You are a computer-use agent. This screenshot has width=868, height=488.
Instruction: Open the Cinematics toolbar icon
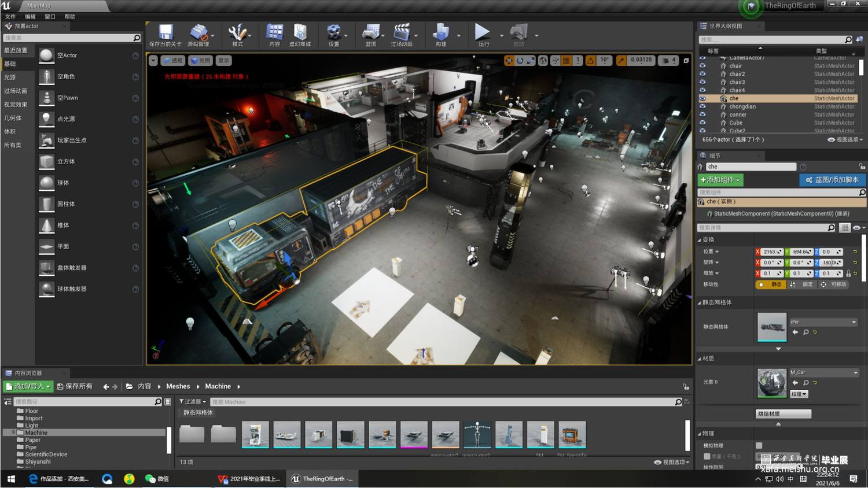coord(401,34)
